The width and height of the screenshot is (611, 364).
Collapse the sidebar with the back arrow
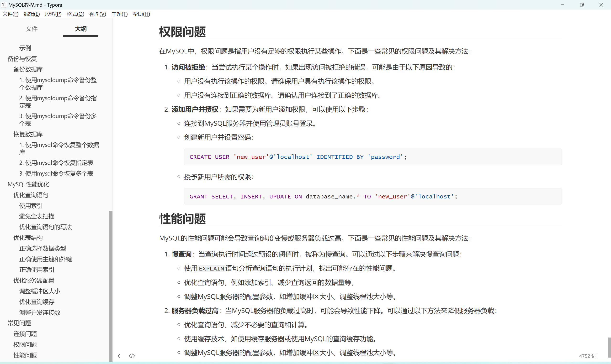(119, 356)
